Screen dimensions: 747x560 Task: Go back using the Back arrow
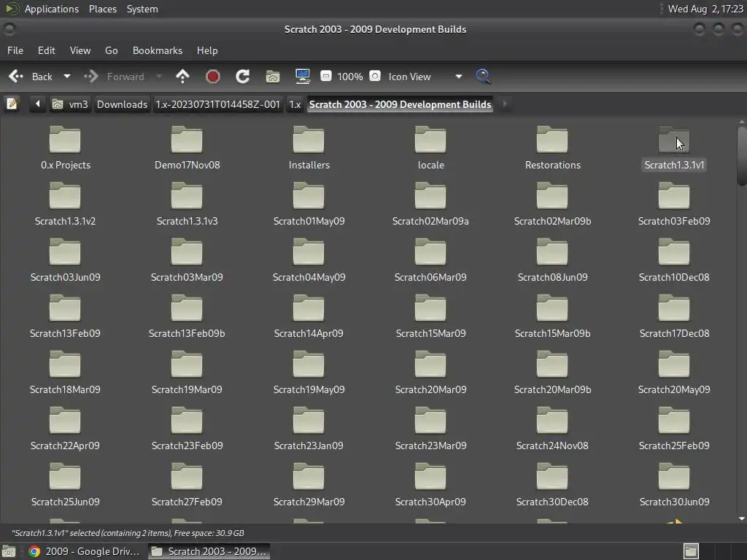(30, 76)
